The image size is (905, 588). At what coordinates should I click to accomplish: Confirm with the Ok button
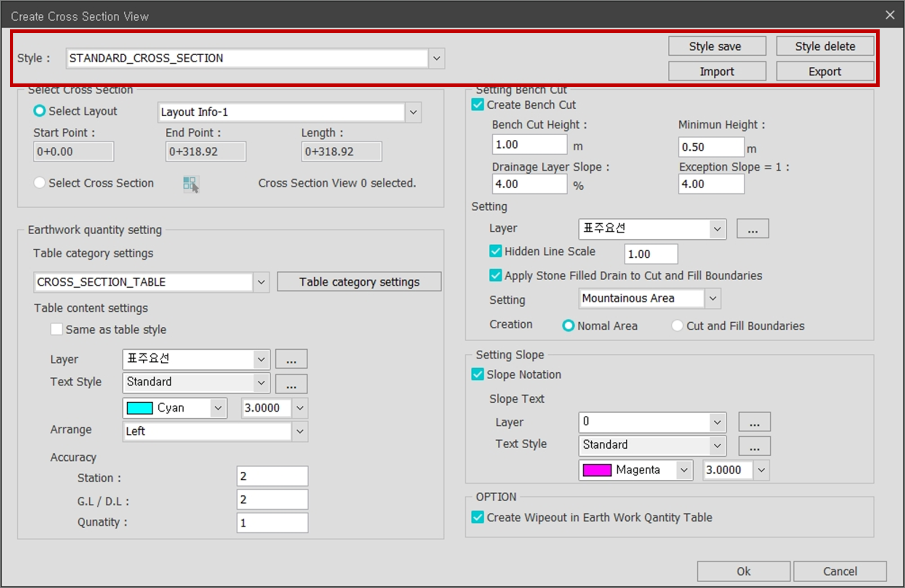[743, 571]
